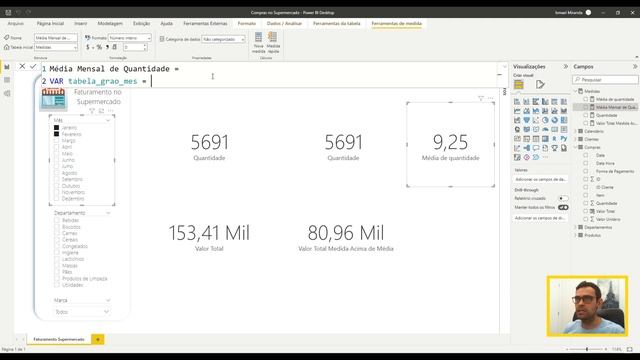Collapse the Campos pane

coord(635,67)
